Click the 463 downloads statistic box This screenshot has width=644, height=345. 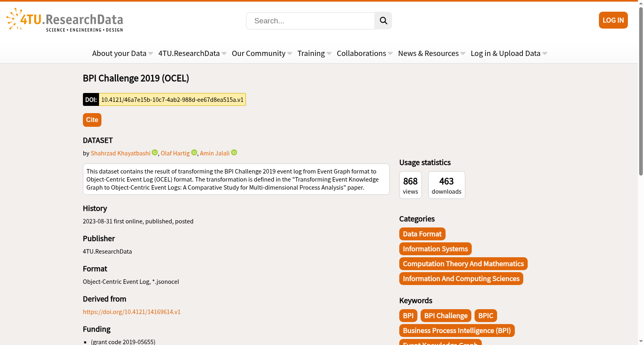tap(447, 185)
